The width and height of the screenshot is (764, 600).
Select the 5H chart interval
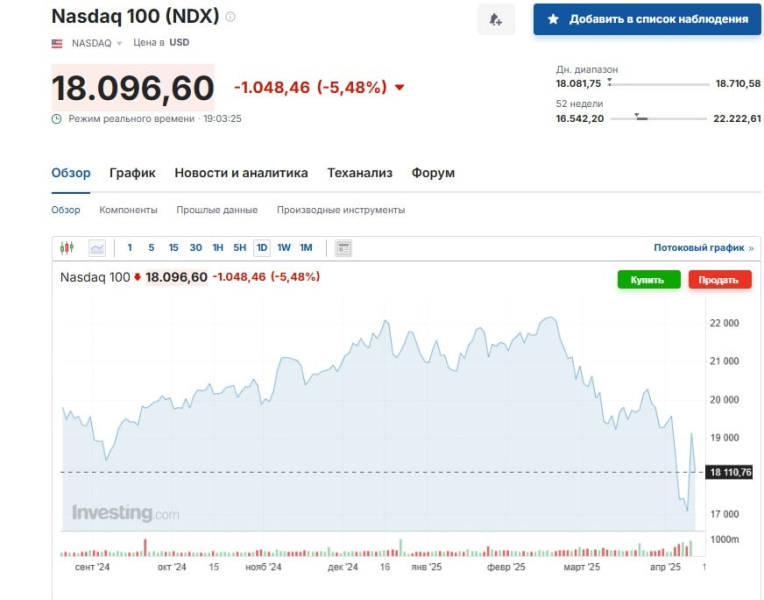[x=239, y=248]
